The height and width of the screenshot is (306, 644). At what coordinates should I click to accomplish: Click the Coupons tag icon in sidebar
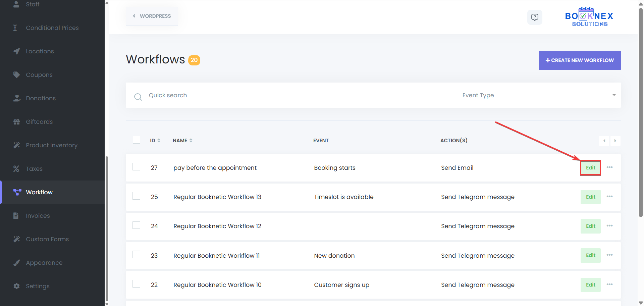point(16,75)
